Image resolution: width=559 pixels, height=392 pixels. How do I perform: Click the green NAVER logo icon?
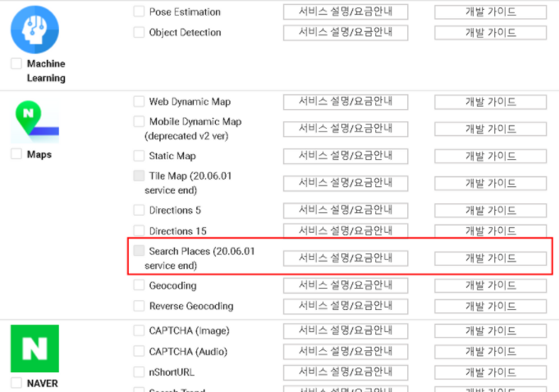pyautogui.click(x=34, y=349)
